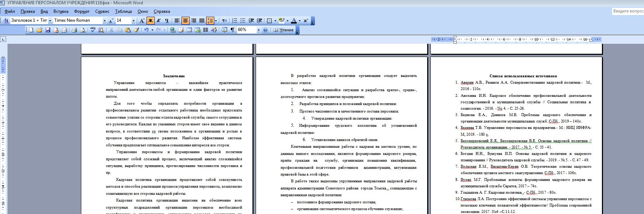The image size is (644, 214).
Task: Open the zoom 60% dropdown
Action: (259, 30)
